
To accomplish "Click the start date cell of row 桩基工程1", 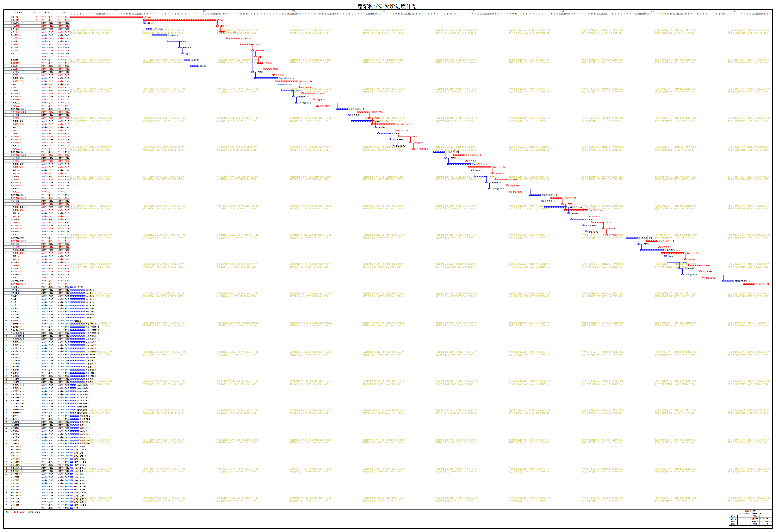I will [x=46, y=17].
